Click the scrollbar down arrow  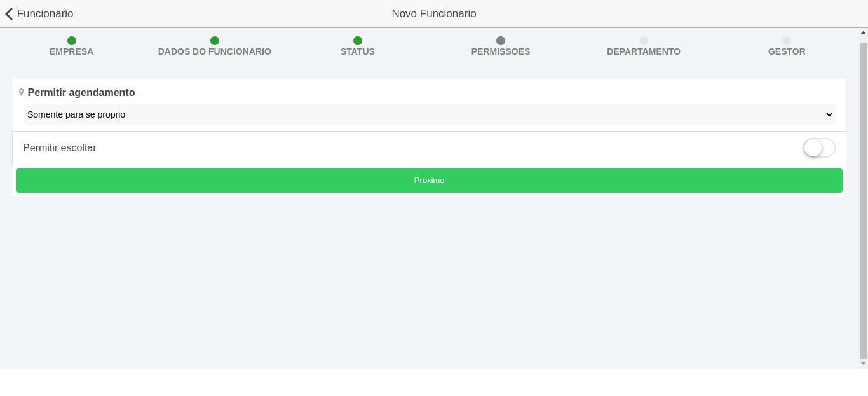tap(863, 364)
